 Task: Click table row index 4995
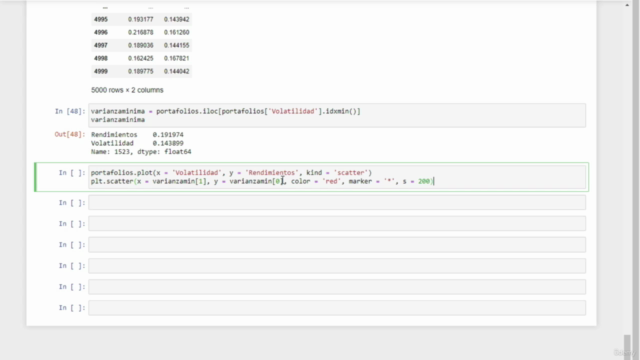101,19
